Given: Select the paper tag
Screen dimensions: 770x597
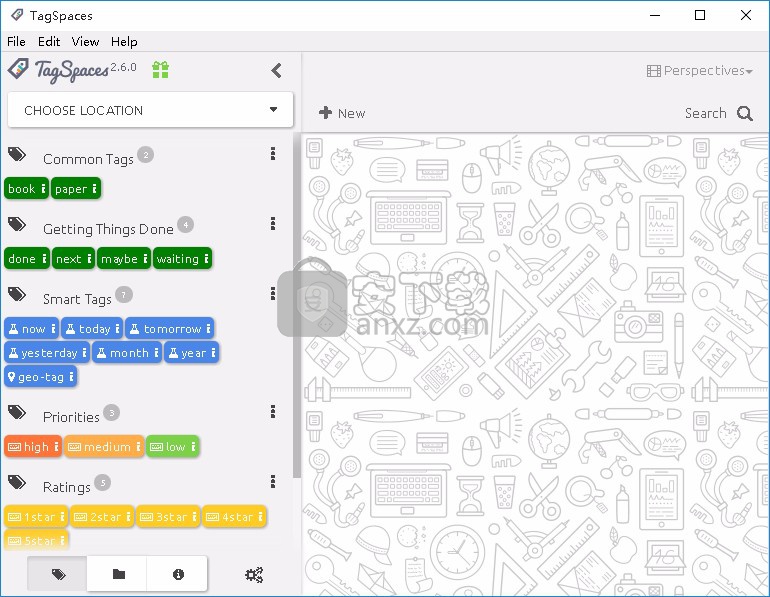Looking at the screenshot, I should pyautogui.click(x=76, y=189).
